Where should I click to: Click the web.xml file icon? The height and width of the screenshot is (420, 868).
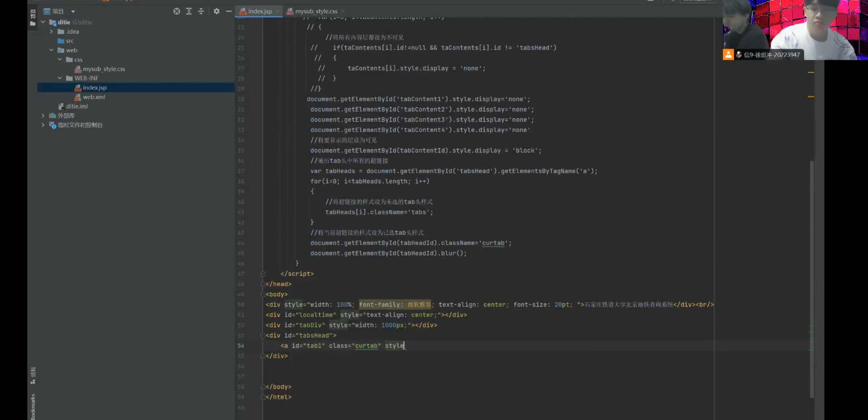click(x=78, y=97)
